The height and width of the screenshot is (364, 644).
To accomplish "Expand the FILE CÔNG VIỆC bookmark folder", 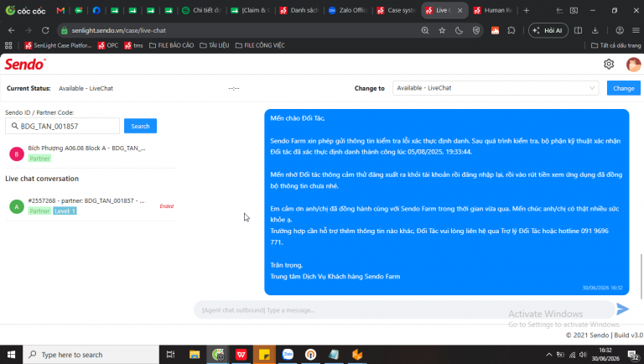I will 260,45.
